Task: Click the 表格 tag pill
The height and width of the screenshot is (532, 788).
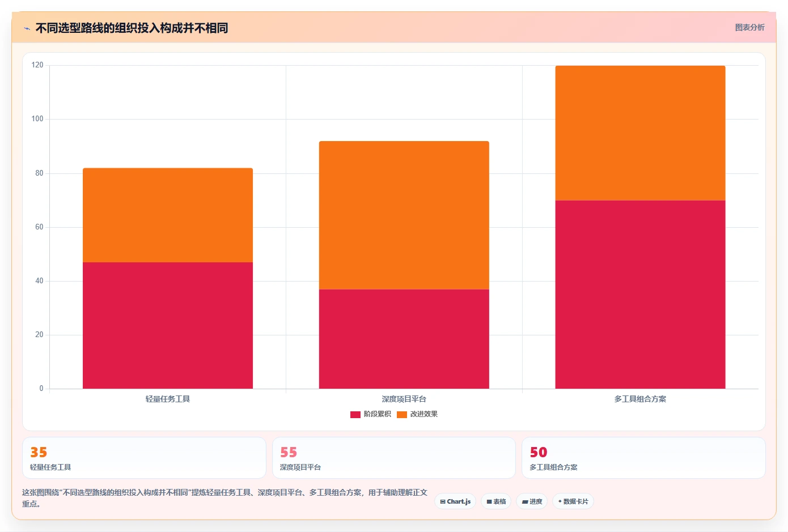Action: 496,501
